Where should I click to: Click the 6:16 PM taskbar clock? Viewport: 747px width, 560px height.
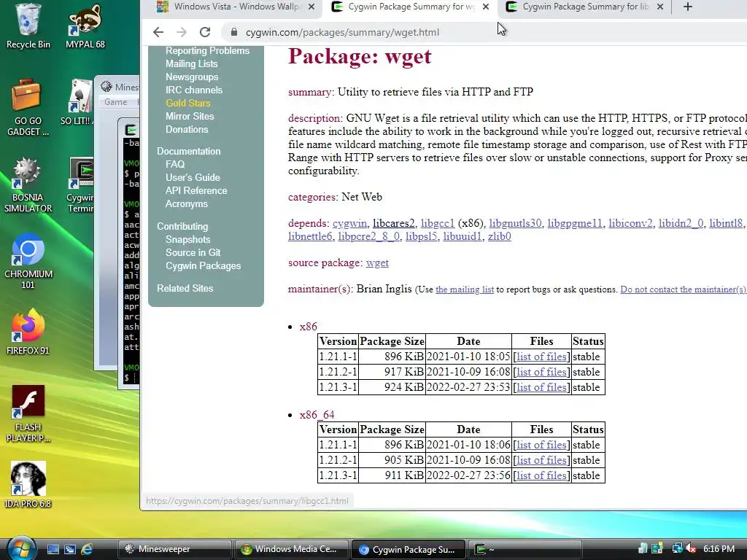719,548
